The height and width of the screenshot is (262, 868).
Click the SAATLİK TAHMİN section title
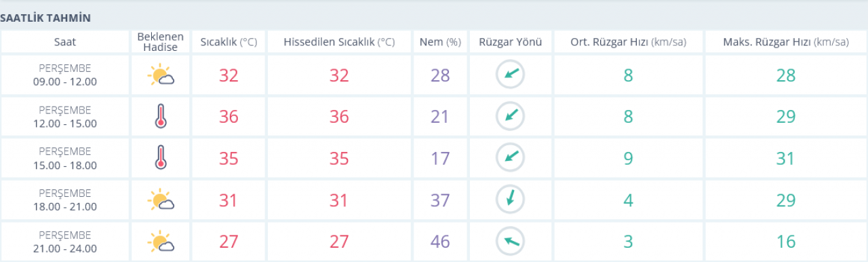tap(45, 18)
